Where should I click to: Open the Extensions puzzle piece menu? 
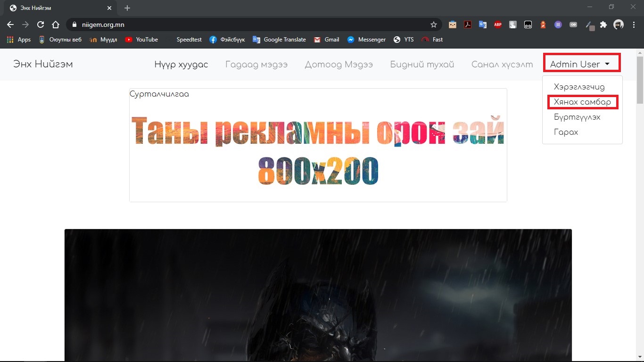[603, 25]
